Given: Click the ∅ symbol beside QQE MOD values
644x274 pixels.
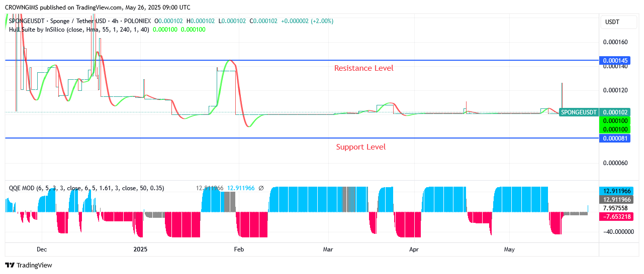Looking at the screenshot, I should tap(261, 188).
